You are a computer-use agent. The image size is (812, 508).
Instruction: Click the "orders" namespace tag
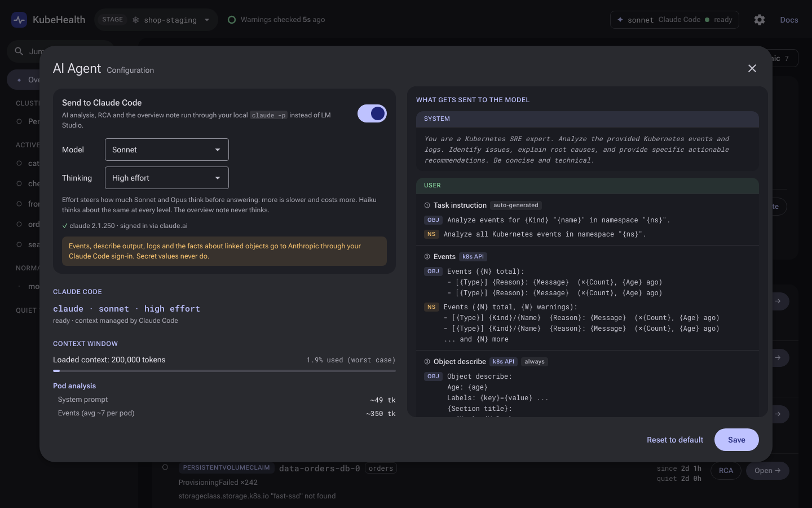click(x=381, y=468)
